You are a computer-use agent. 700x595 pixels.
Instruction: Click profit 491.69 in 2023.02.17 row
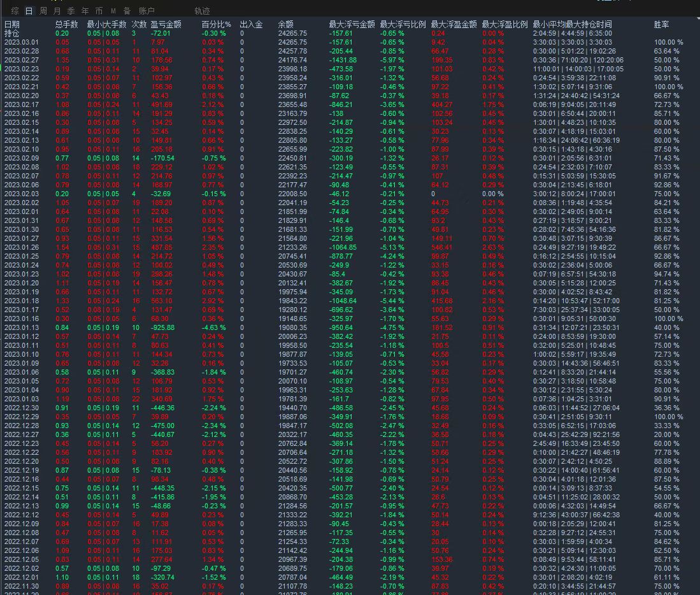[162, 105]
